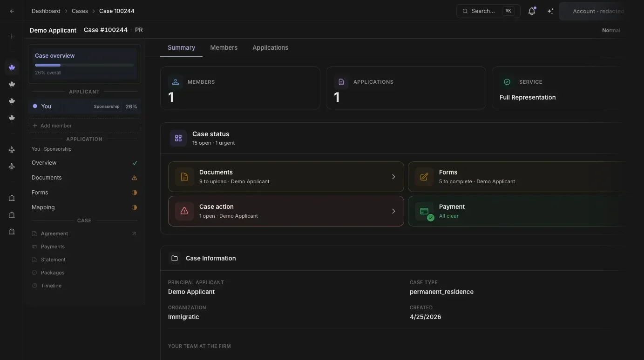Viewport: 644px width, 360px height.
Task: Click the Forms card pencil icon
Action: click(424, 177)
